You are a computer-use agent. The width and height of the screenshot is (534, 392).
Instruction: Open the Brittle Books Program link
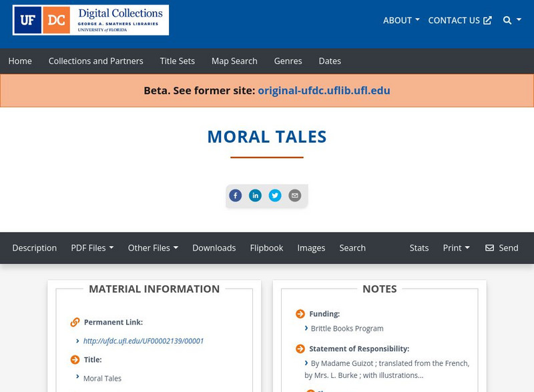pyautogui.click(x=346, y=328)
